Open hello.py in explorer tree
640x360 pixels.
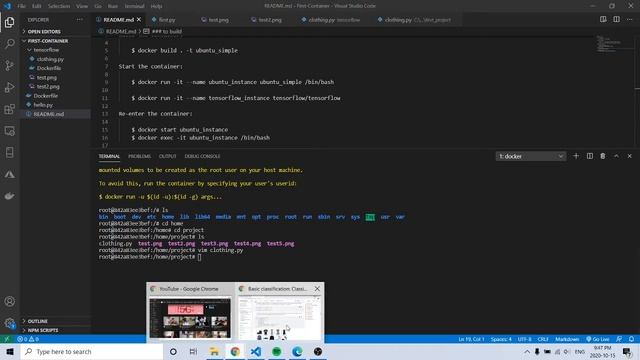(43, 105)
